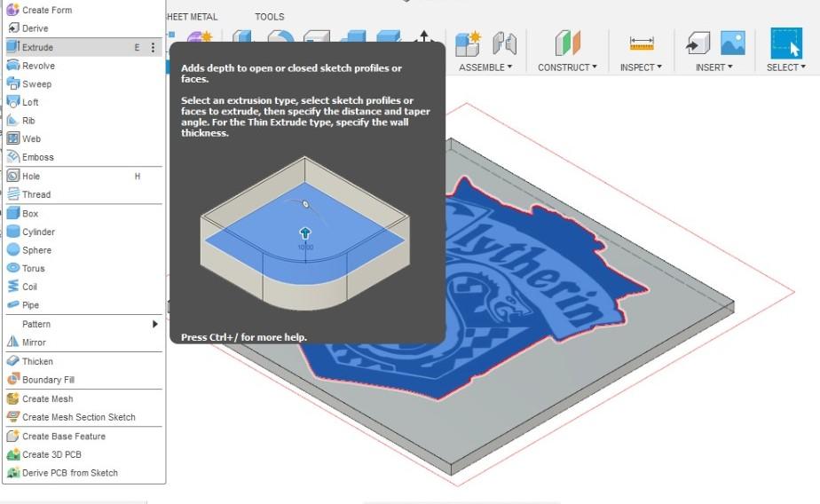This screenshot has height=504, width=820.
Task: Select Derive PCB from Sketch
Action: click(83, 473)
